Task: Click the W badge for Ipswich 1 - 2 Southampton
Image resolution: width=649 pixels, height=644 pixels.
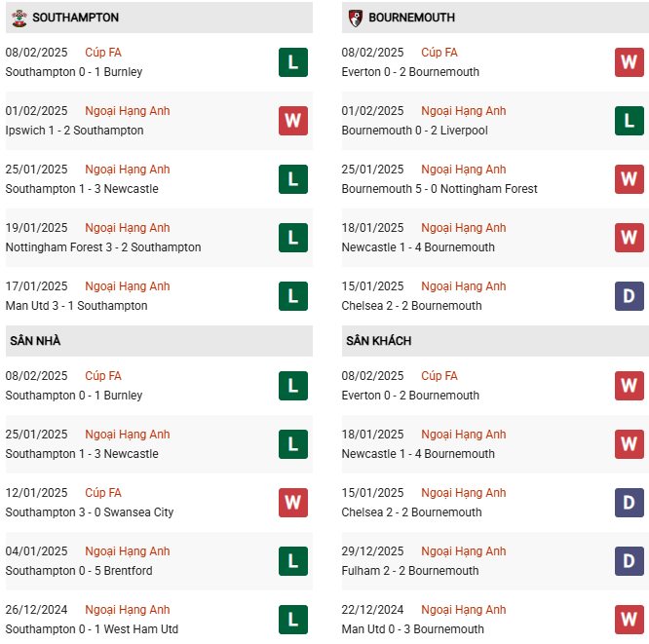Action: tap(292, 121)
